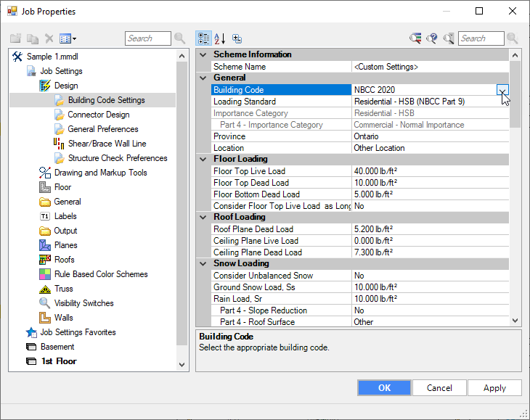Select the Walls node
The width and height of the screenshot is (530, 420).
point(64,318)
